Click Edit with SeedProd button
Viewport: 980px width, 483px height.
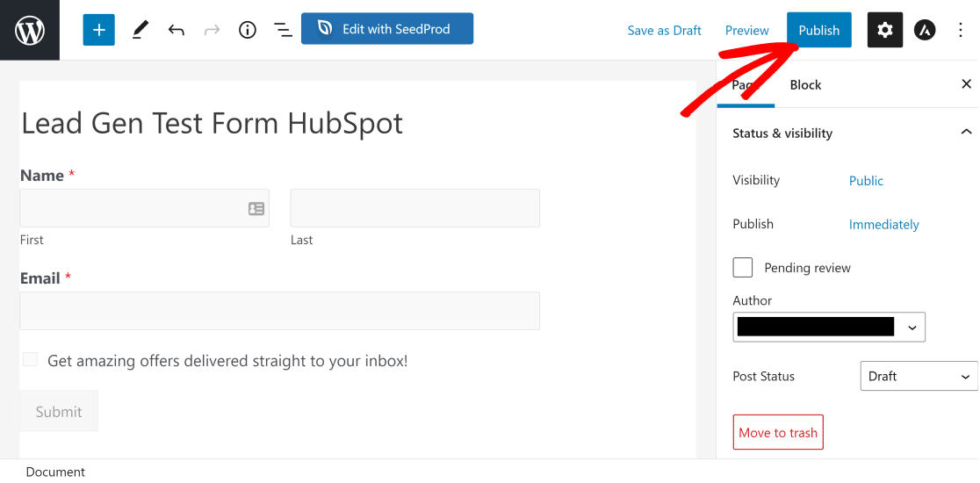[387, 29]
